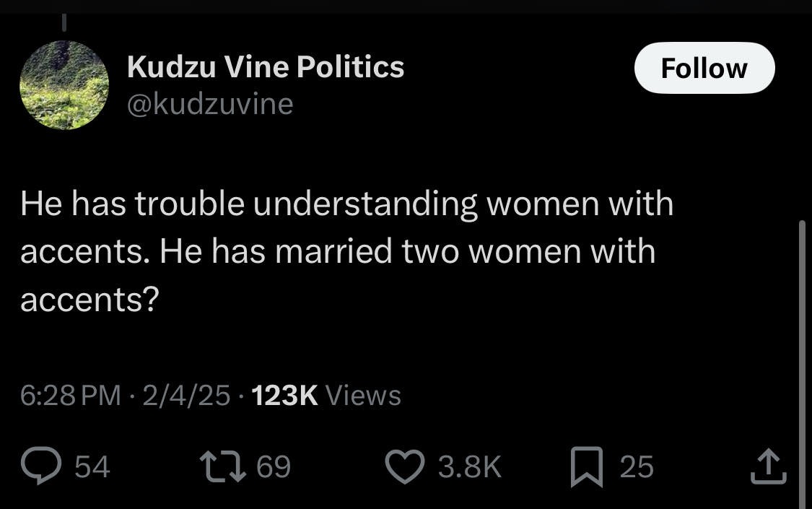Viewport: 812px width, 509px height.
Task: Expand reply thread for this tweet
Action: click(x=42, y=466)
